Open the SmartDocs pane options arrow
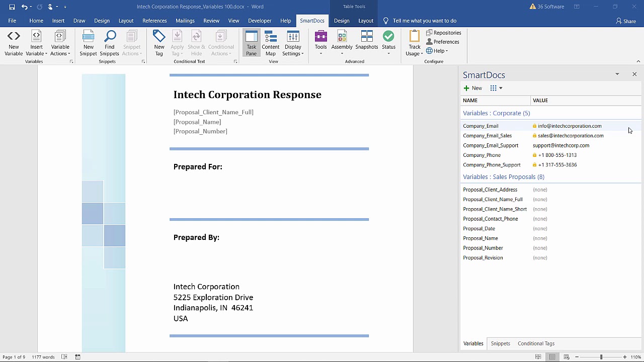This screenshot has height=362, width=644. 617,74
